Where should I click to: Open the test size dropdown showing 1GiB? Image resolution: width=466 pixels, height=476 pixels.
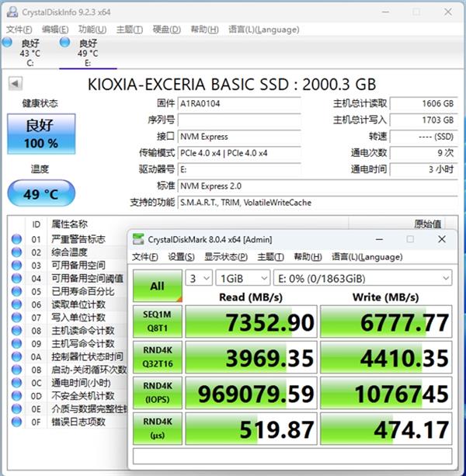coord(242,277)
